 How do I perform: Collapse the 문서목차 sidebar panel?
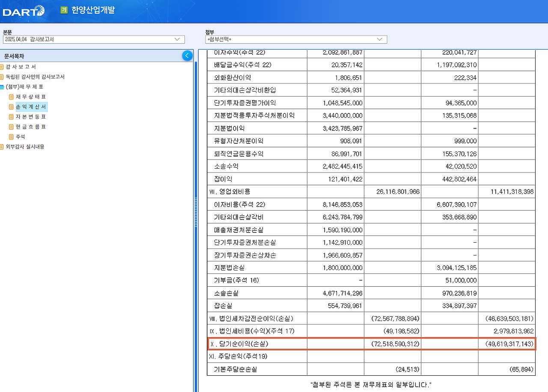pyautogui.click(x=187, y=55)
